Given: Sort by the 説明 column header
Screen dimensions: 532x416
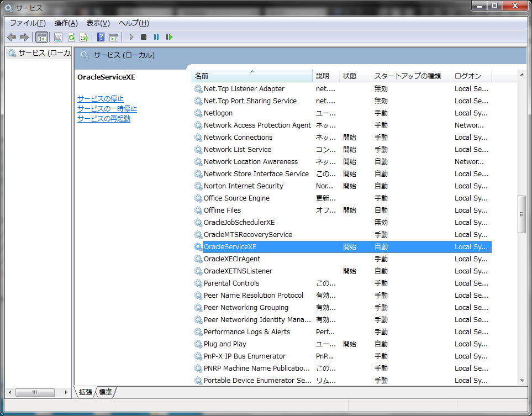Looking at the screenshot, I should (326, 76).
